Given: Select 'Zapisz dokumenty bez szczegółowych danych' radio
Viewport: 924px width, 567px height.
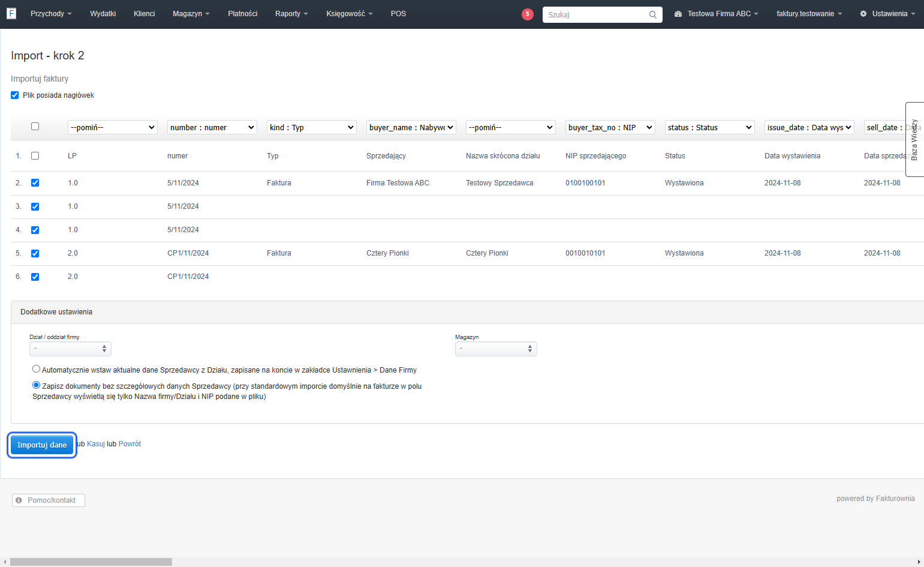Looking at the screenshot, I should [37, 385].
